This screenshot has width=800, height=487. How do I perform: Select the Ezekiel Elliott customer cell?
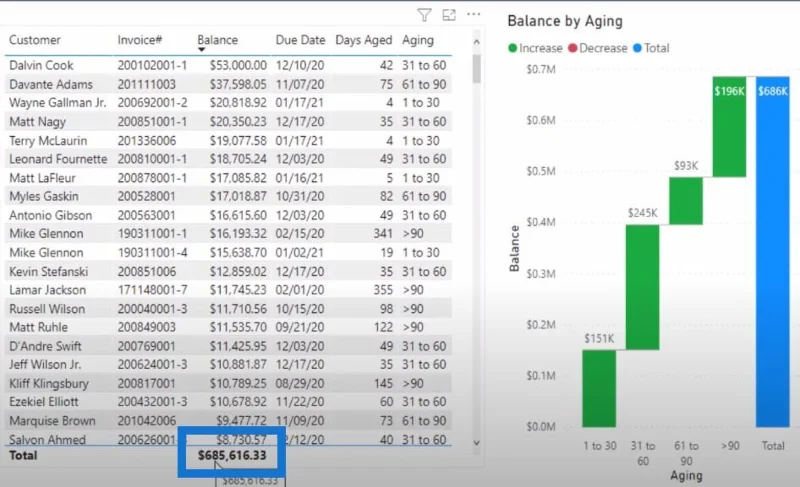pos(44,402)
